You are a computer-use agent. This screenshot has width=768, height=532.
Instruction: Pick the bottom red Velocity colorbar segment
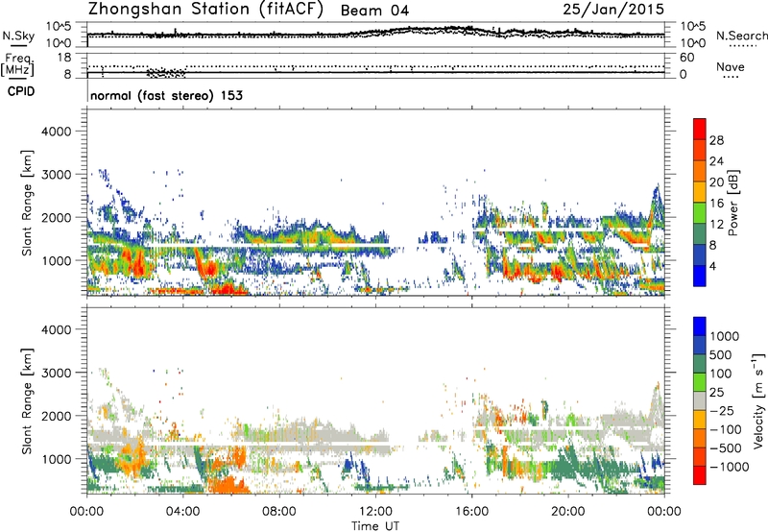click(x=700, y=475)
